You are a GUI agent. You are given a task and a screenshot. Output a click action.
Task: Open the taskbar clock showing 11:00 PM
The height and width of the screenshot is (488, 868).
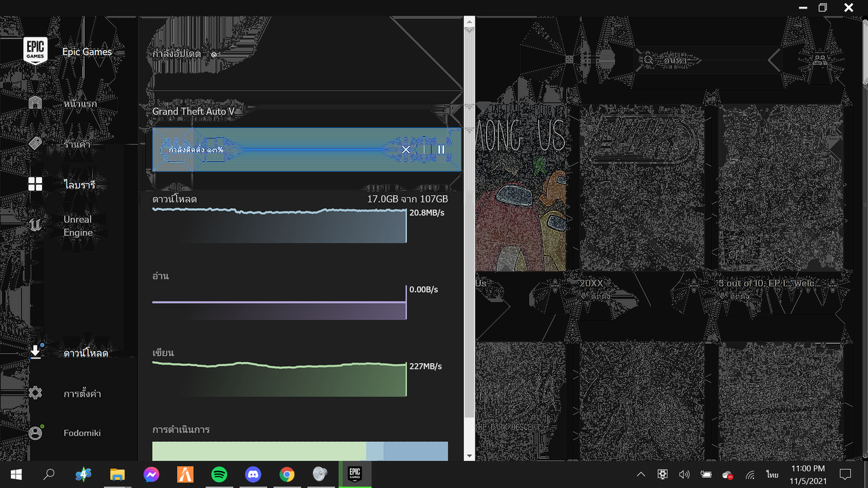click(x=808, y=474)
